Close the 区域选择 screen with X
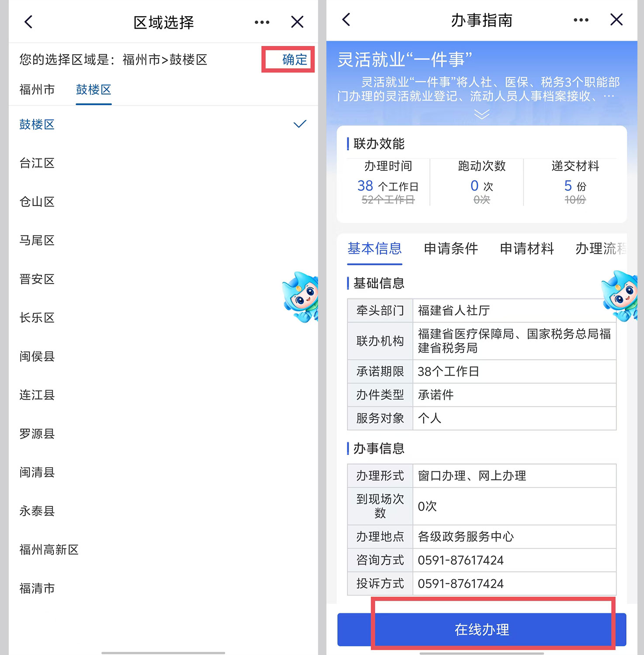The width and height of the screenshot is (644, 655). 298,22
